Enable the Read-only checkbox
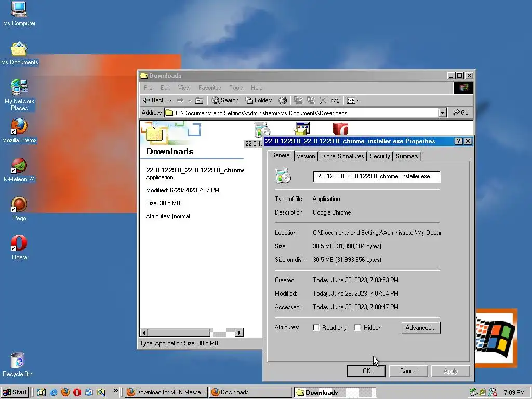The width and height of the screenshot is (532, 399). [x=316, y=328]
